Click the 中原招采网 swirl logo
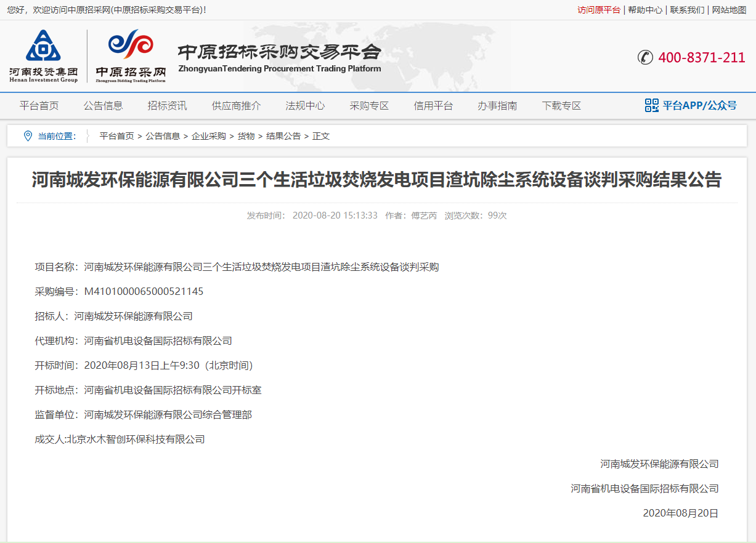The width and height of the screenshot is (756, 543). [x=131, y=56]
